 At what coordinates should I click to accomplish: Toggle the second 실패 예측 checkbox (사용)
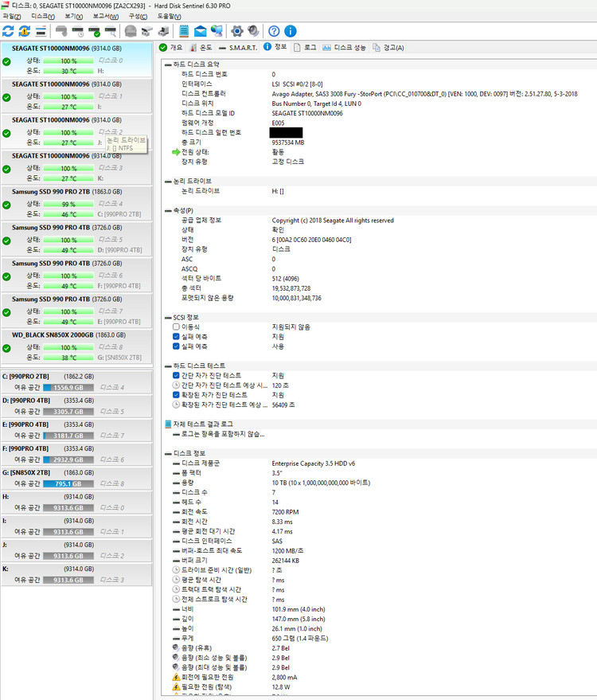point(176,346)
